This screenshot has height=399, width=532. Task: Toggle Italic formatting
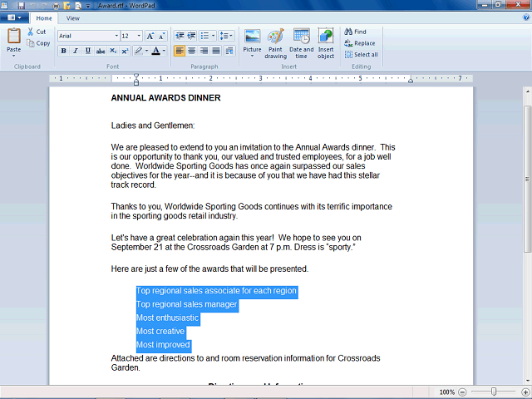(76, 51)
